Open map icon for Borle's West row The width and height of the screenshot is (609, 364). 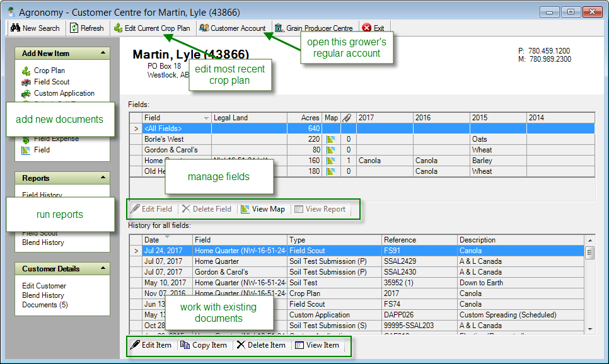pos(331,139)
